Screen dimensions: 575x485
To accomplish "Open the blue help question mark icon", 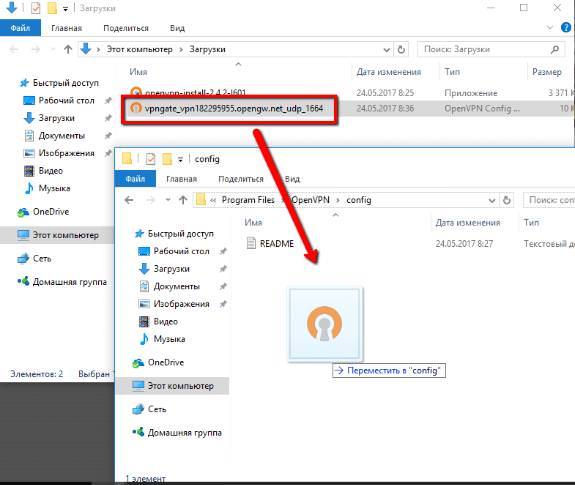I will click(566, 27).
